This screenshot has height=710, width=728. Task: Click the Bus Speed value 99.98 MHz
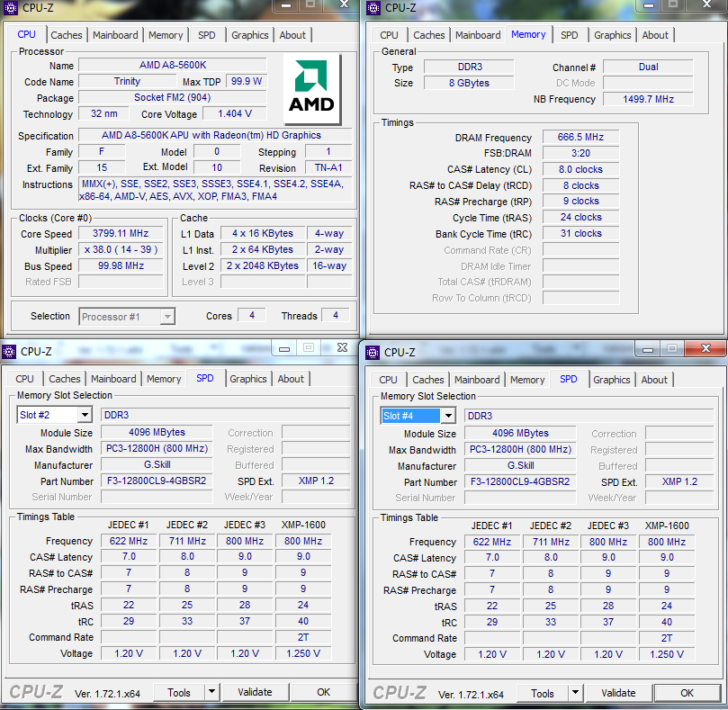(121, 265)
